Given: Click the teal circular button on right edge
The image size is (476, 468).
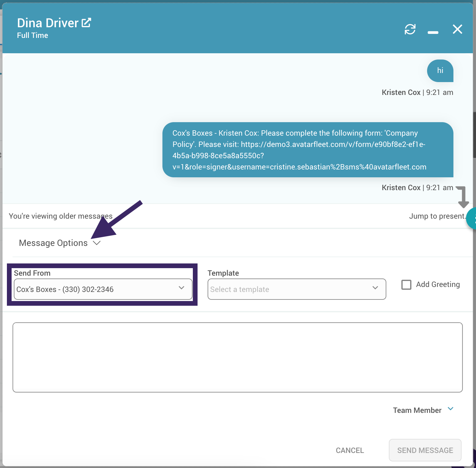Looking at the screenshot, I should [472, 219].
